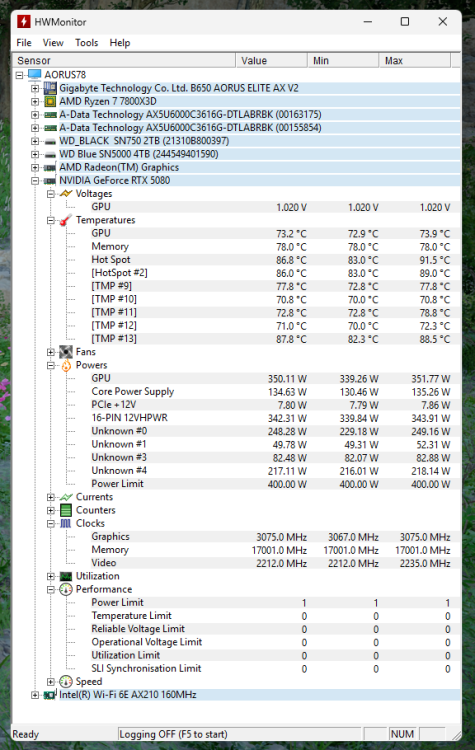The image size is (475, 750).
Task: Click the NVIDIA GeForce RTX 5080 card icon
Action: pos(50,181)
